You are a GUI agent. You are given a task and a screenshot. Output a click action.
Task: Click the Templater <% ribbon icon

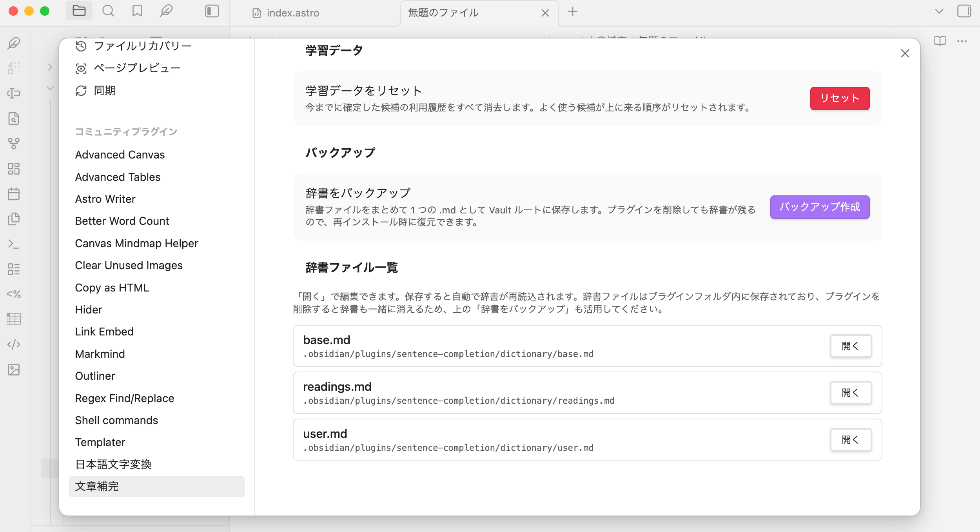pyautogui.click(x=14, y=294)
